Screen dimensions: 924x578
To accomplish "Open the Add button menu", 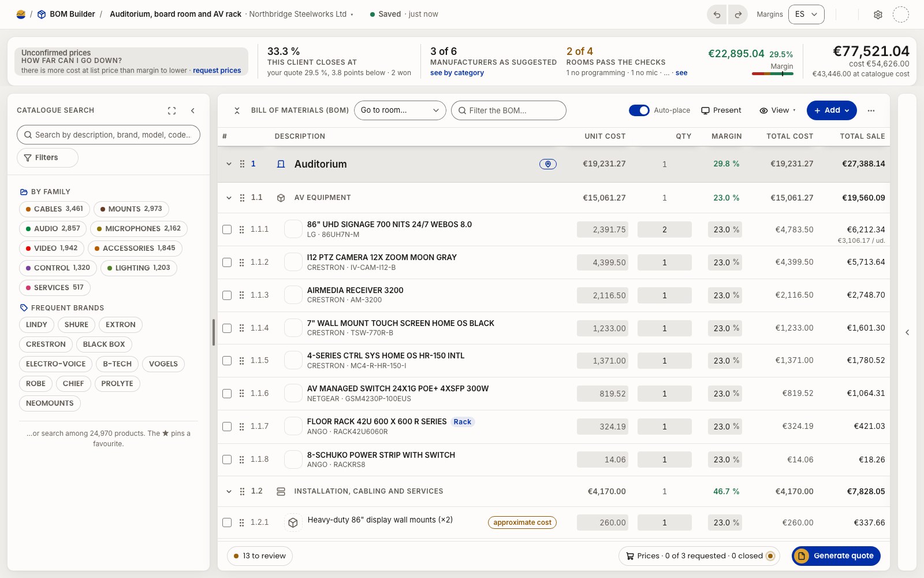I will click(x=831, y=110).
